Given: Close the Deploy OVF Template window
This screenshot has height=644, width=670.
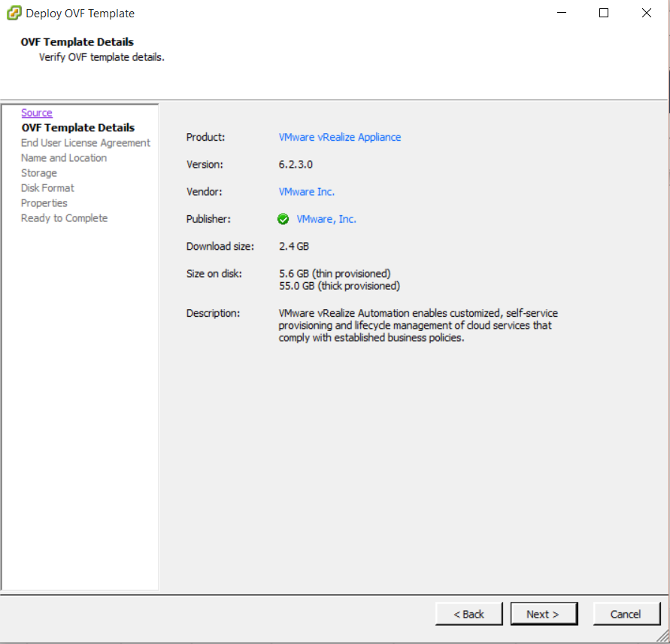Looking at the screenshot, I should pyautogui.click(x=647, y=13).
